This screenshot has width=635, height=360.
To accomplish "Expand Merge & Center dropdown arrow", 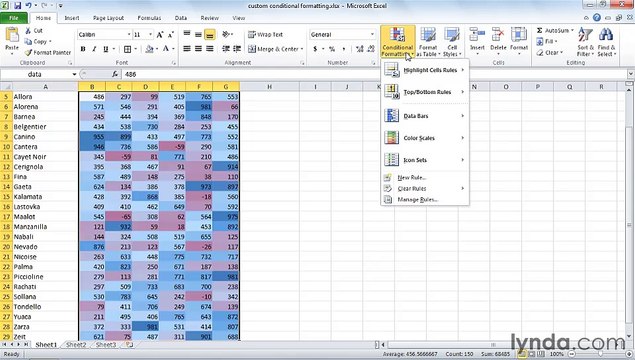I will 302,49.
